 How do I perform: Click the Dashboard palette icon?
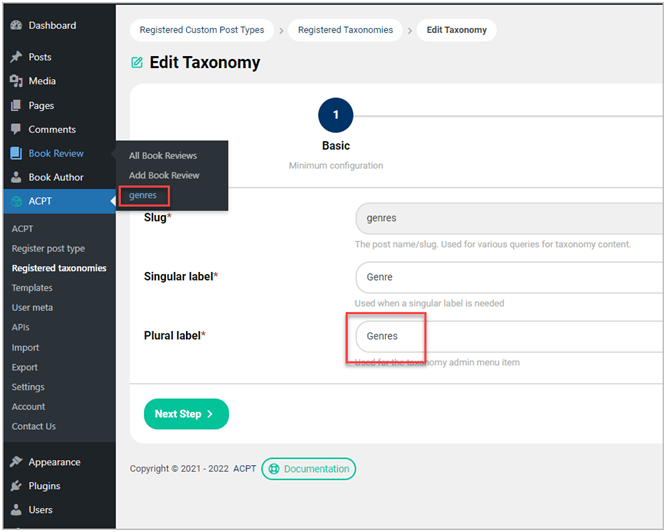[x=16, y=25]
